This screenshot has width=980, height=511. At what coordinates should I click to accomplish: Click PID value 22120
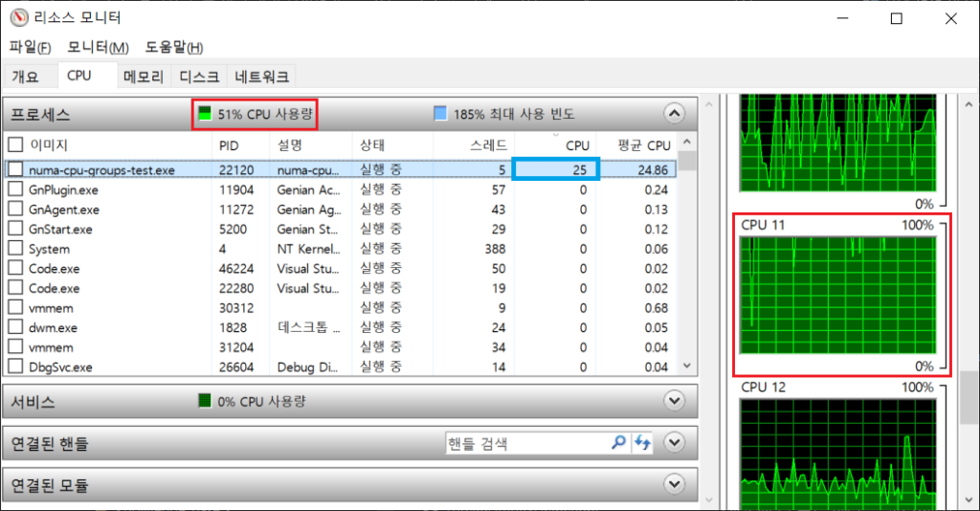(x=236, y=170)
